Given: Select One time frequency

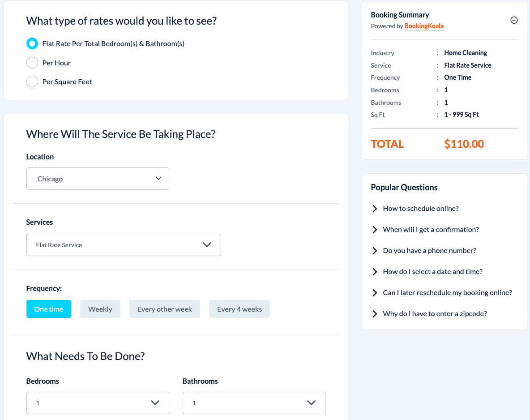Looking at the screenshot, I should point(49,309).
